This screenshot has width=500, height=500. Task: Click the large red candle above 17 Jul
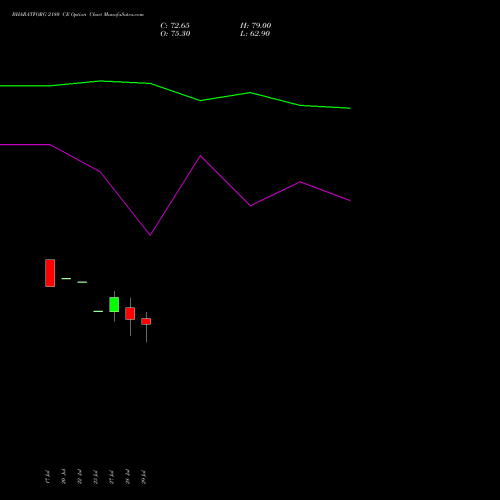pos(50,273)
